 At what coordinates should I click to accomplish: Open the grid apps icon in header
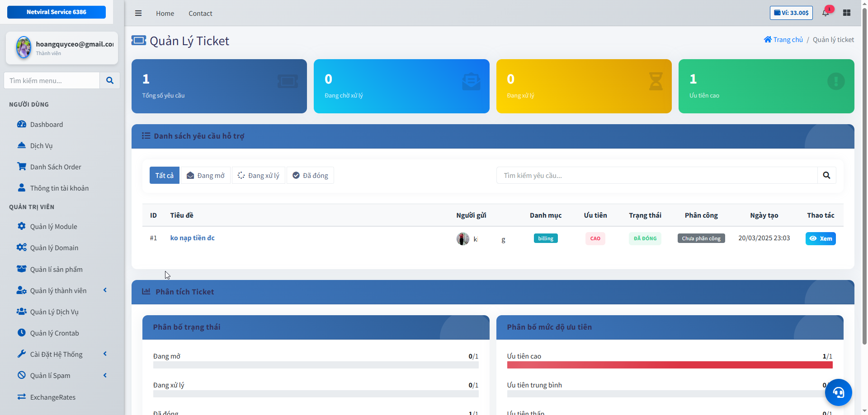pos(847,13)
